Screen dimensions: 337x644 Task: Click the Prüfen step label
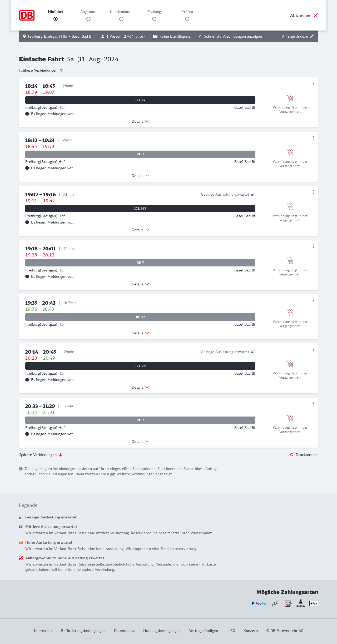[x=187, y=12]
